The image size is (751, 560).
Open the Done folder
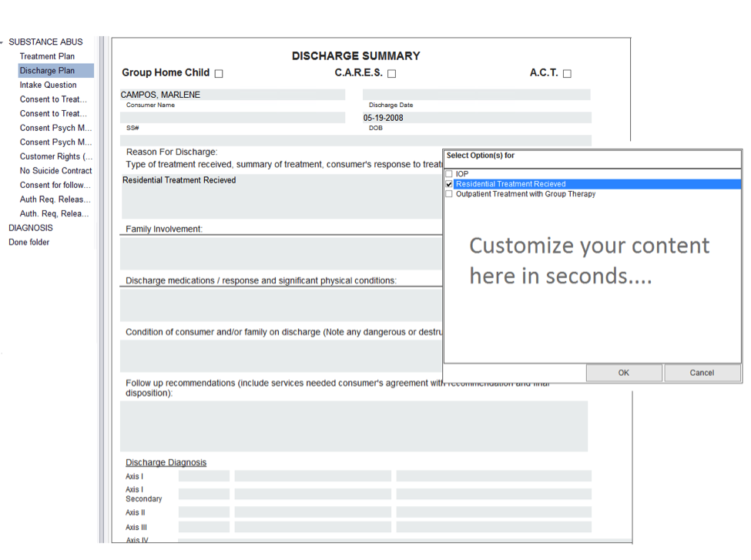28,243
